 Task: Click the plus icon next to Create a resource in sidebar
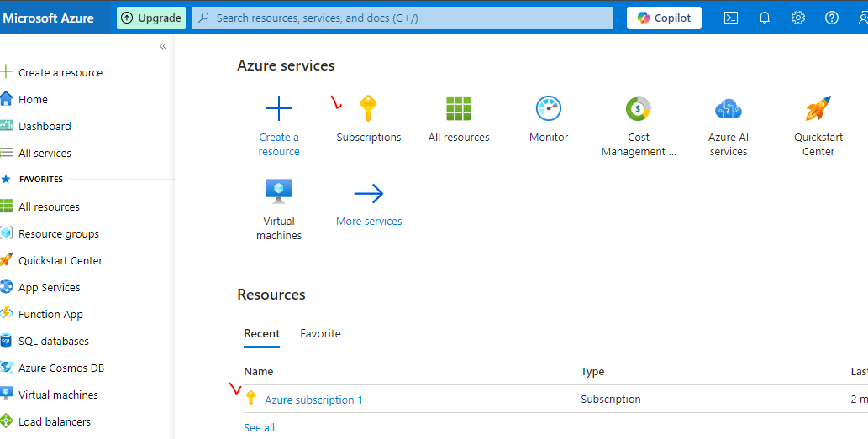tap(6, 72)
